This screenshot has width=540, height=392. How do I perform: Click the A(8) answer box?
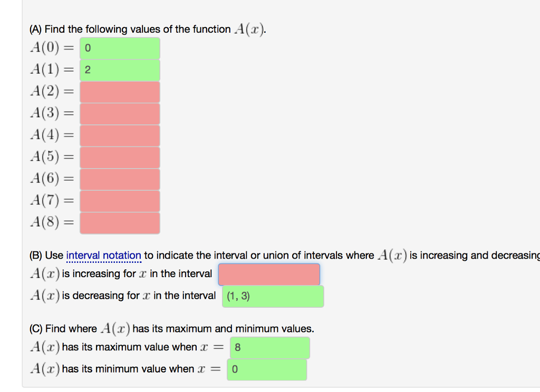pyautogui.click(x=119, y=222)
